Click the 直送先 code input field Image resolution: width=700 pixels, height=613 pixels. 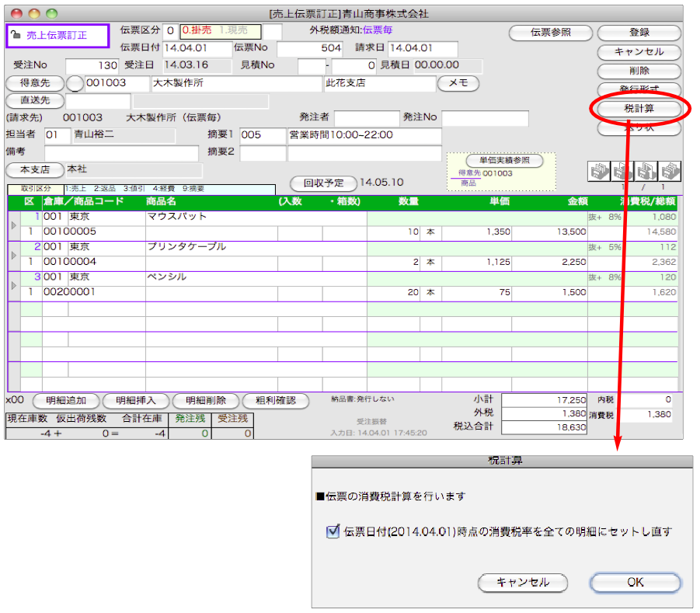tap(98, 101)
